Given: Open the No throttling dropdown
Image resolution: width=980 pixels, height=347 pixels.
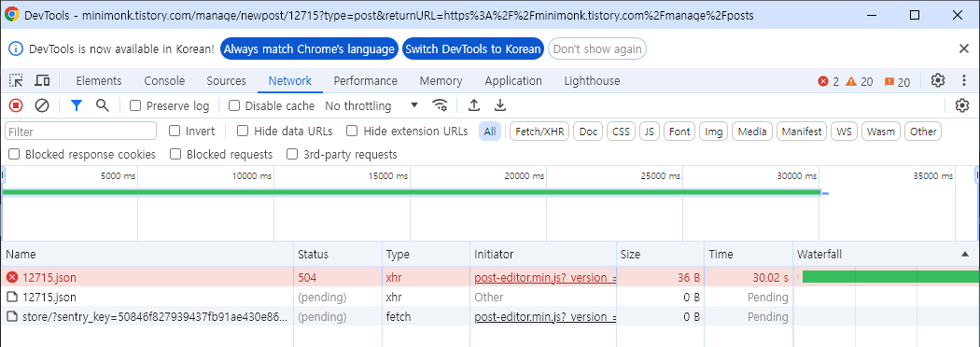Looking at the screenshot, I should 371,105.
